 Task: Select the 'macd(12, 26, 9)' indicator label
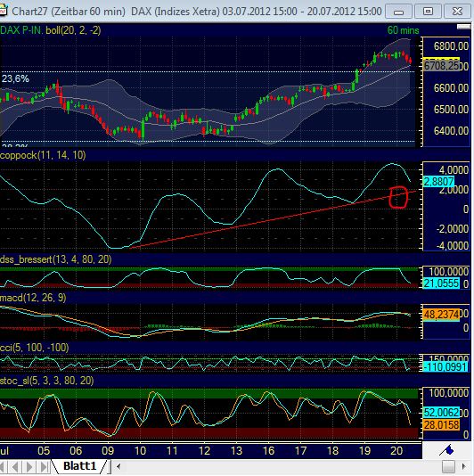point(33,298)
